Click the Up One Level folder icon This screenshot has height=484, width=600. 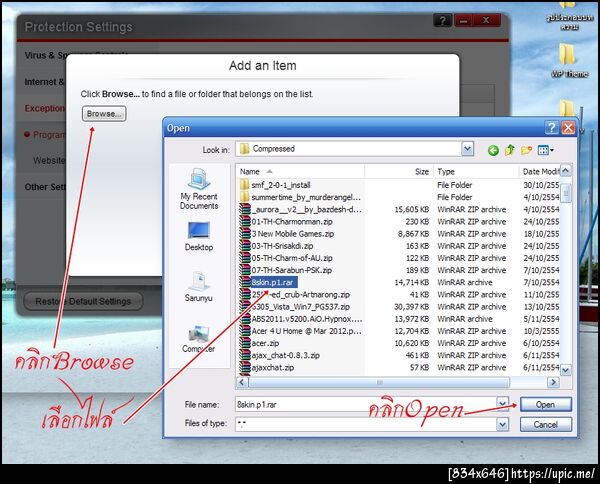coord(509,150)
